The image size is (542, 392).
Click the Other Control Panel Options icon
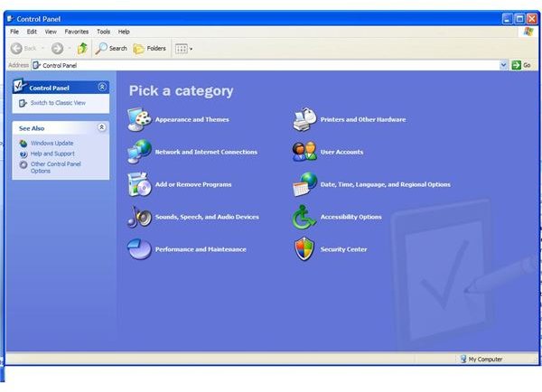point(23,164)
